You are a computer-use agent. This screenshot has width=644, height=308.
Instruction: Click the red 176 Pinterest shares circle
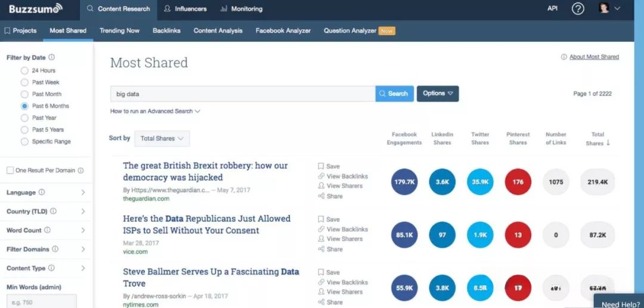518,182
